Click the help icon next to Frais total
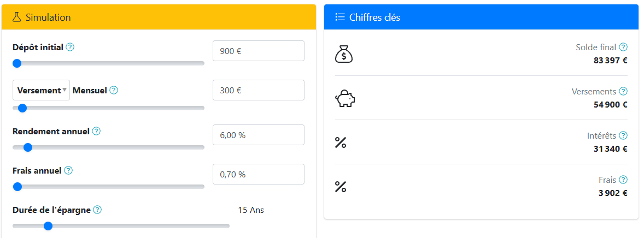Image resolution: width=644 pixels, height=238 pixels. [x=623, y=180]
